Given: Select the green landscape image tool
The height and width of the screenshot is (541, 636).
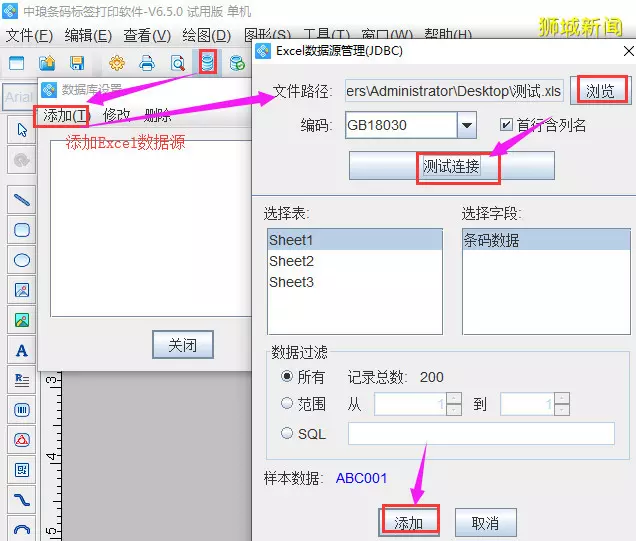Looking at the screenshot, I should [x=22, y=320].
